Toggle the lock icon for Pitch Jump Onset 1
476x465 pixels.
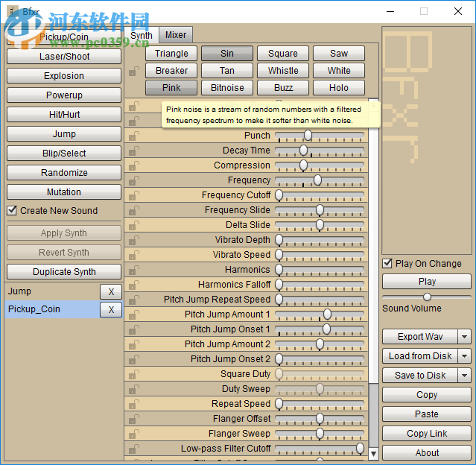tap(134, 329)
